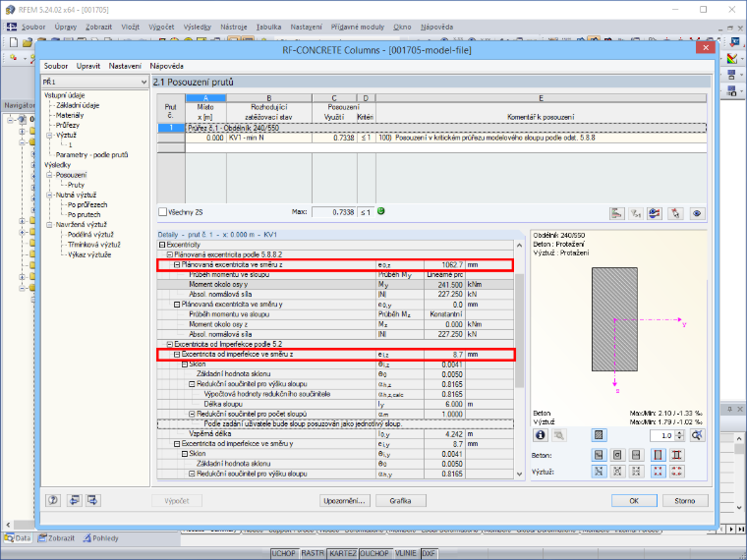Open Nastavení menu in dialog
Viewport: 747px width, 560px height.
[x=125, y=66]
